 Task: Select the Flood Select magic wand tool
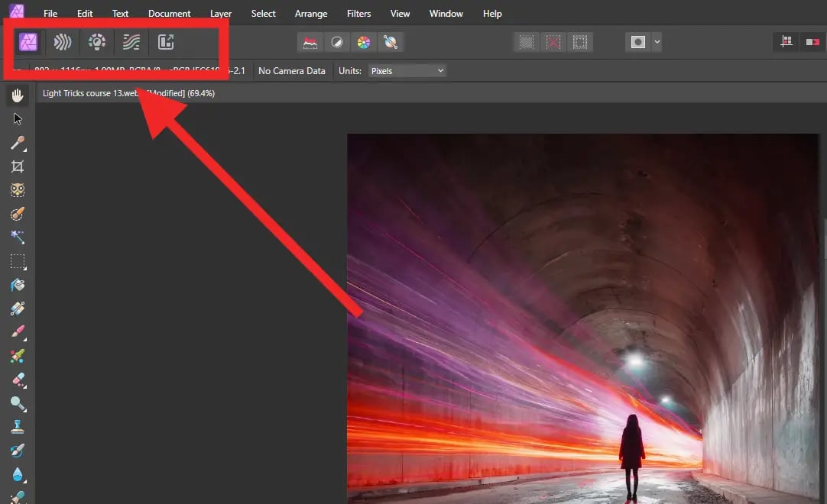tap(18, 237)
